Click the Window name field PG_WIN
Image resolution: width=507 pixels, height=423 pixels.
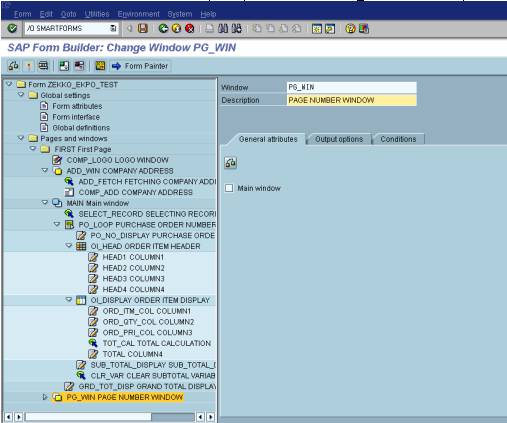click(351, 87)
